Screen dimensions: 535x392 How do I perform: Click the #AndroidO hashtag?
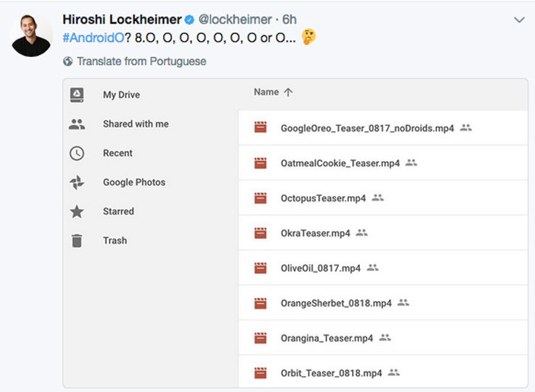[x=93, y=38]
